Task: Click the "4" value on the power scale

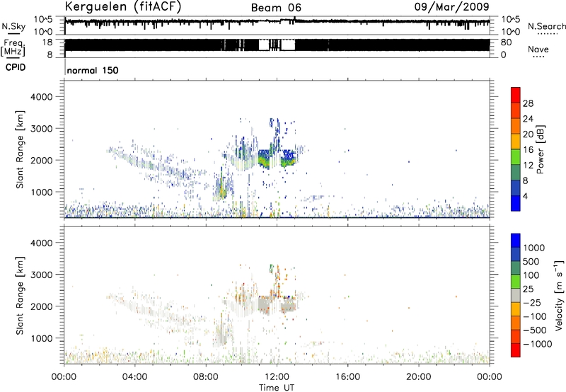Action: (525, 196)
